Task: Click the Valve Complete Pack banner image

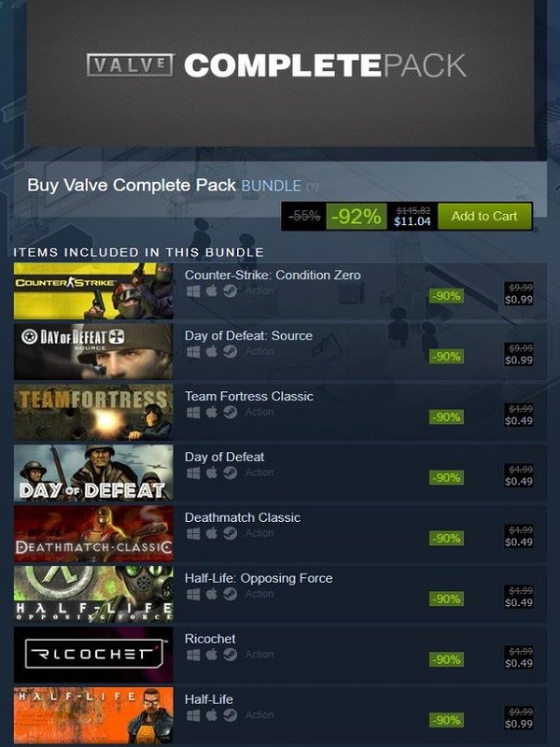Action: pos(280,72)
